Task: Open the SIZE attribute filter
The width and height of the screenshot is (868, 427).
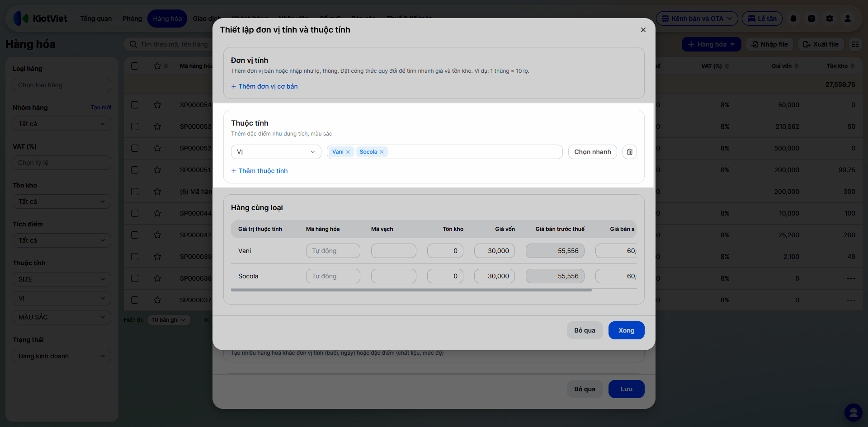Action: tap(62, 279)
